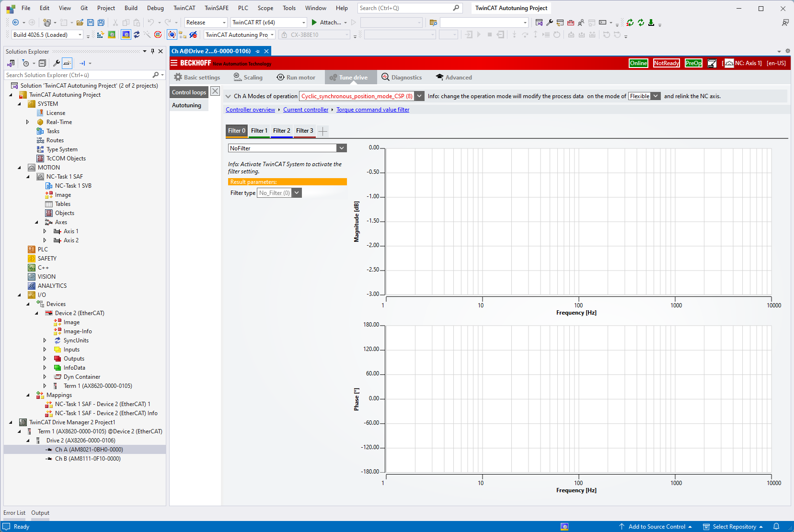Image resolution: width=794 pixels, height=532 pixels.
Task: Select the Run motor tab
Action: point(296,77)
